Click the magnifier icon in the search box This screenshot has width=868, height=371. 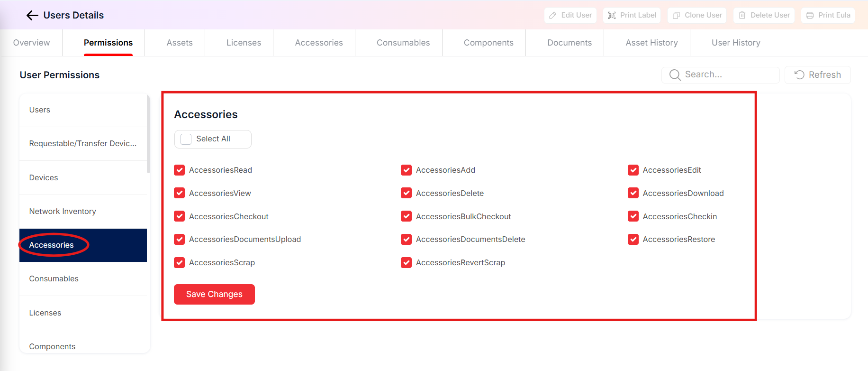(675, 75)
